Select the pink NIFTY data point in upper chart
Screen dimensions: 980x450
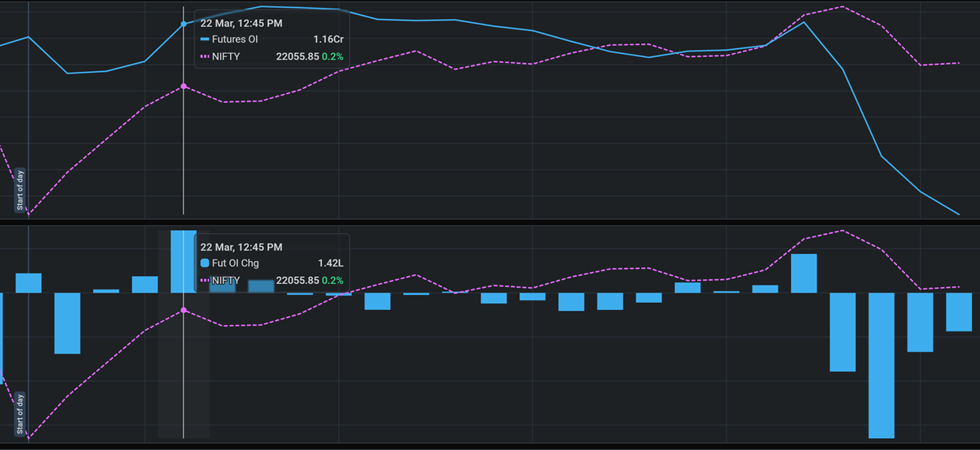184,86
